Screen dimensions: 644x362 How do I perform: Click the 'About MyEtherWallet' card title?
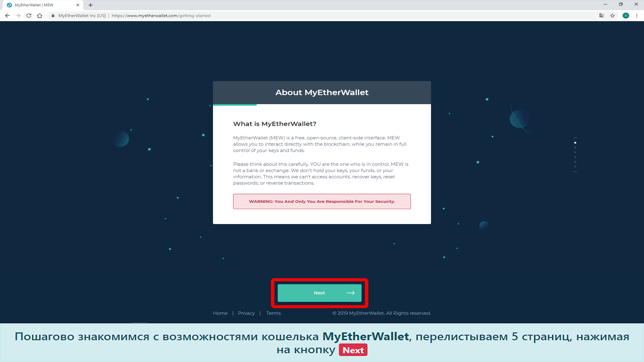pyautogui.click(x=322, y=93)
